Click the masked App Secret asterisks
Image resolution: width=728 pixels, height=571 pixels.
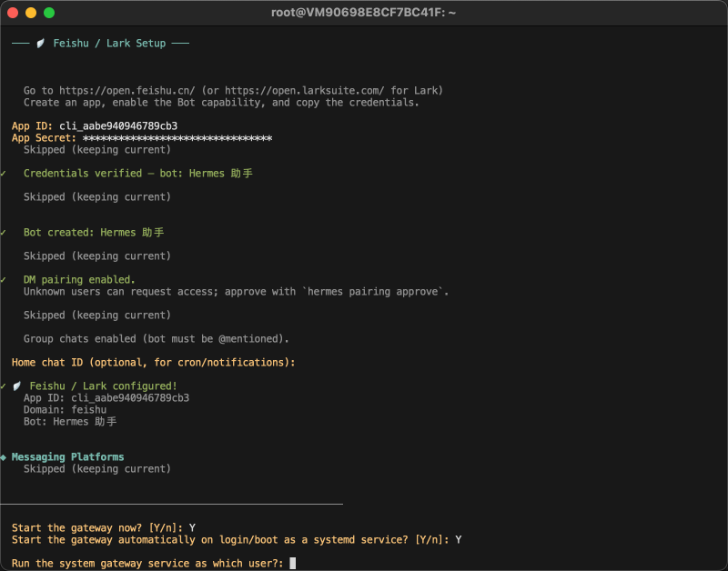coord(177,138)
